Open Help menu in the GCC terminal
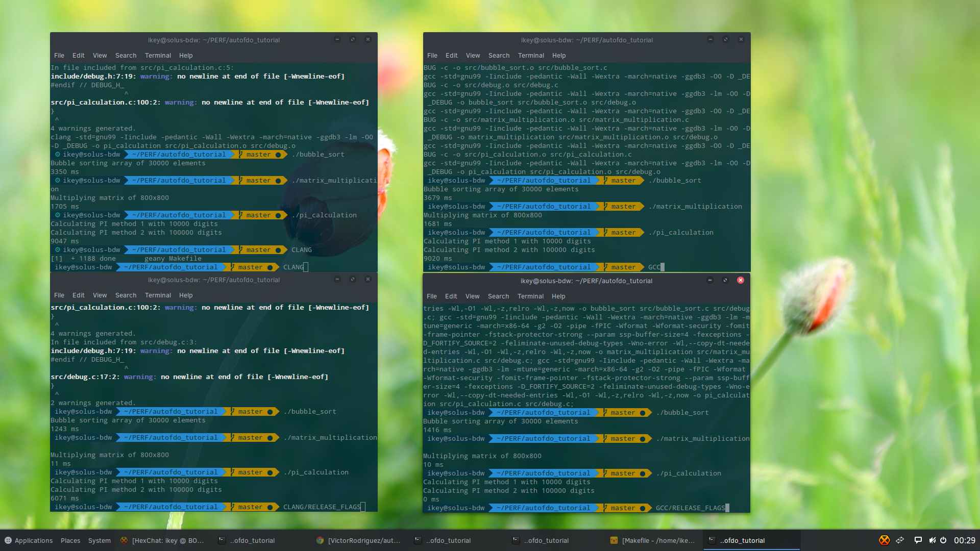Screen dimensions: 980x551 (x=559, y=56)
